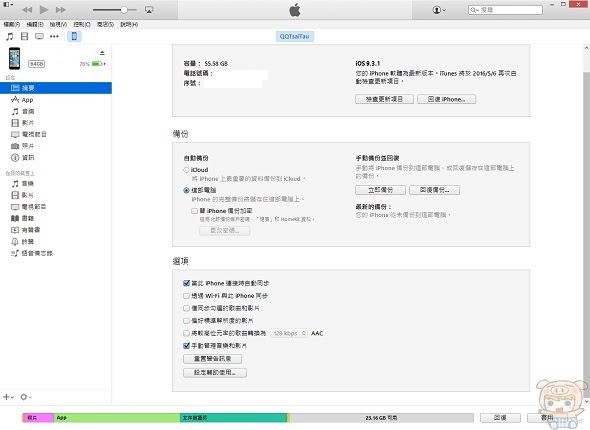Viewport: 590px width, 430px height.
Task: Enable sync only checked songs and videos checkbox
Action: (x=186, y=308)
